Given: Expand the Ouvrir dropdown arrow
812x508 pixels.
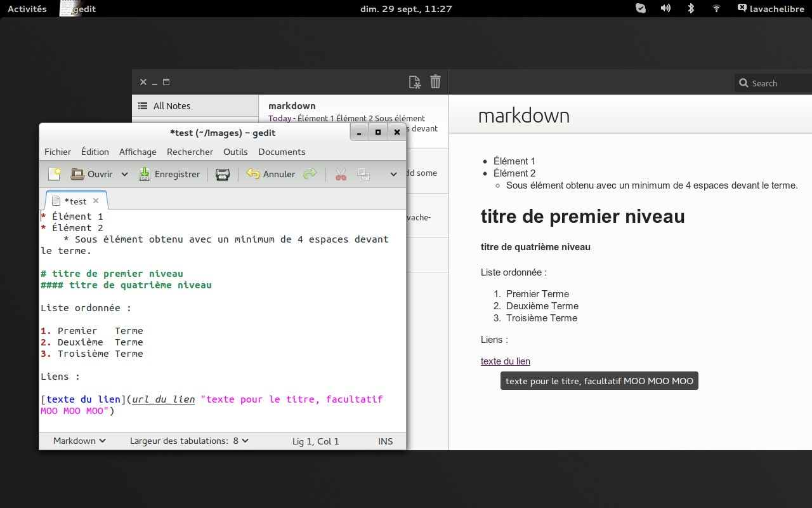Looking at the screenshot, I should coord(124,173).
